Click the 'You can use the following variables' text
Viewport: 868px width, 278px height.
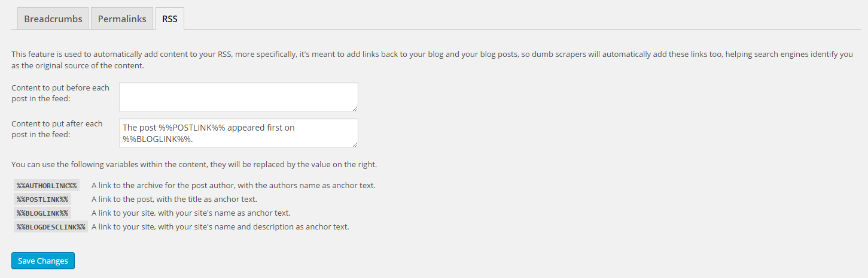pos(194,164)
